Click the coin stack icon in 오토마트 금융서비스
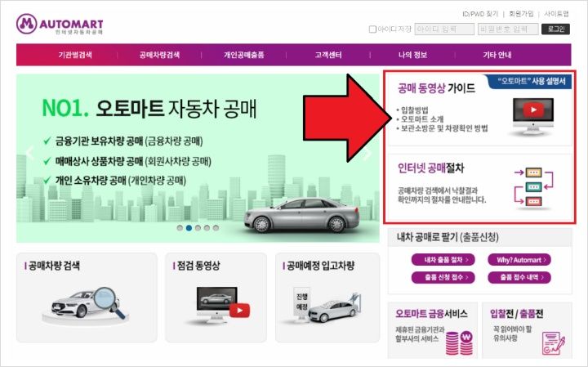Viewport: 588px width, 367px height. pos(458,342)
